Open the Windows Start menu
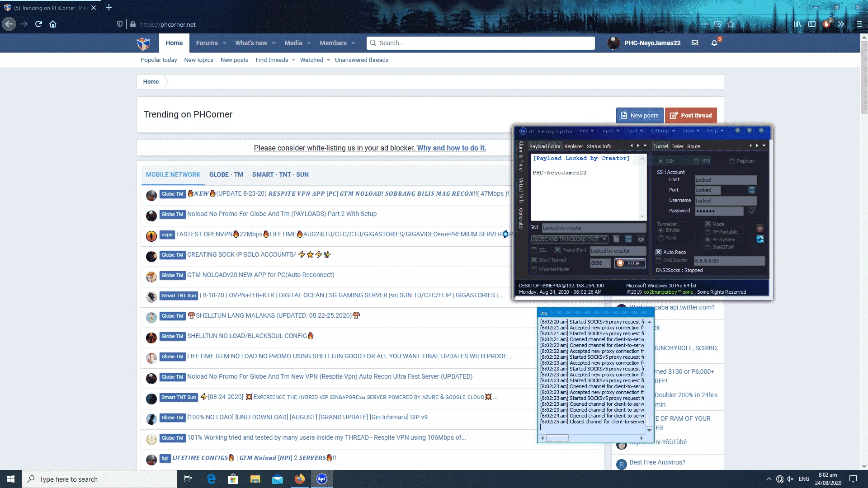 [11, 479]
